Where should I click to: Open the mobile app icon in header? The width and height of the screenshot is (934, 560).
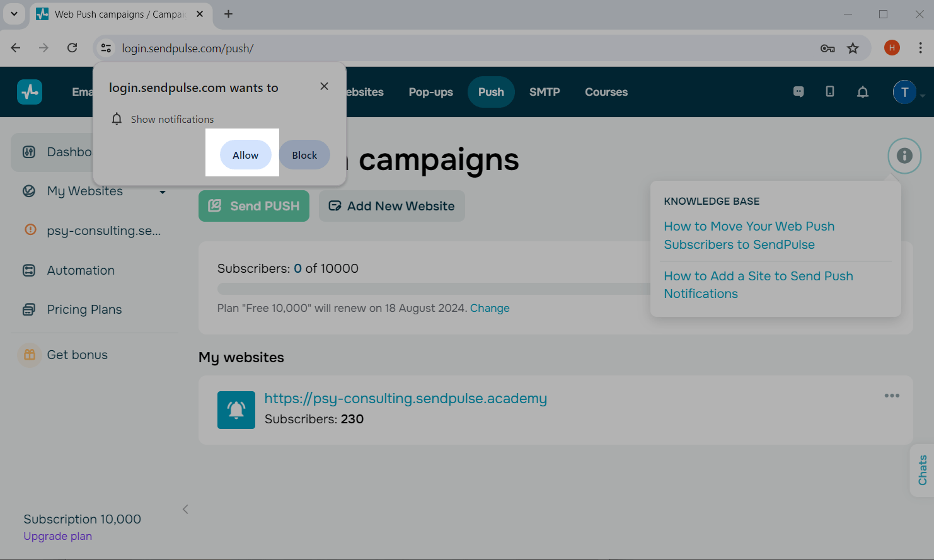[830, 92]
